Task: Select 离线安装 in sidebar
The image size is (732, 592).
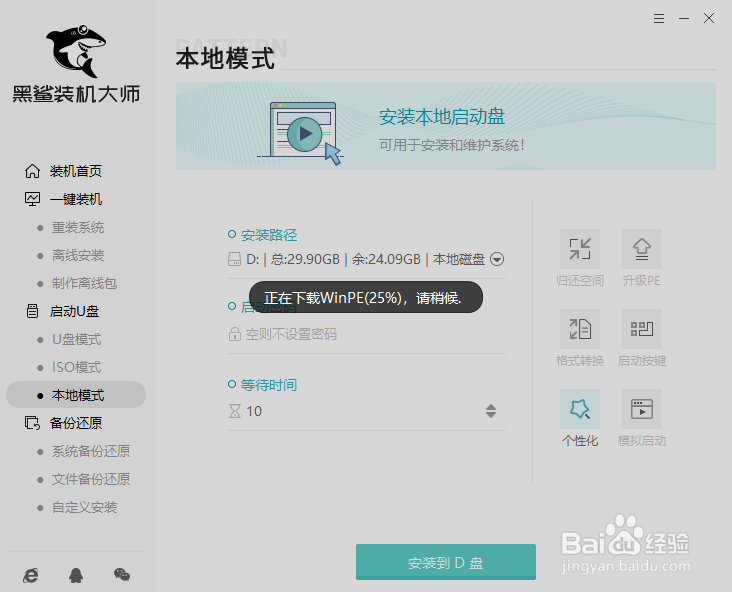Action: point(77,255)
